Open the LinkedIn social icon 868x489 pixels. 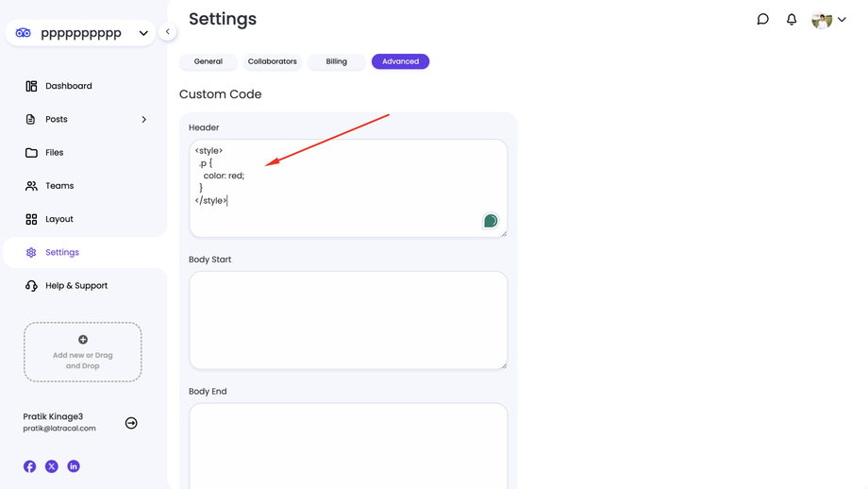click(x=74, y=466)
